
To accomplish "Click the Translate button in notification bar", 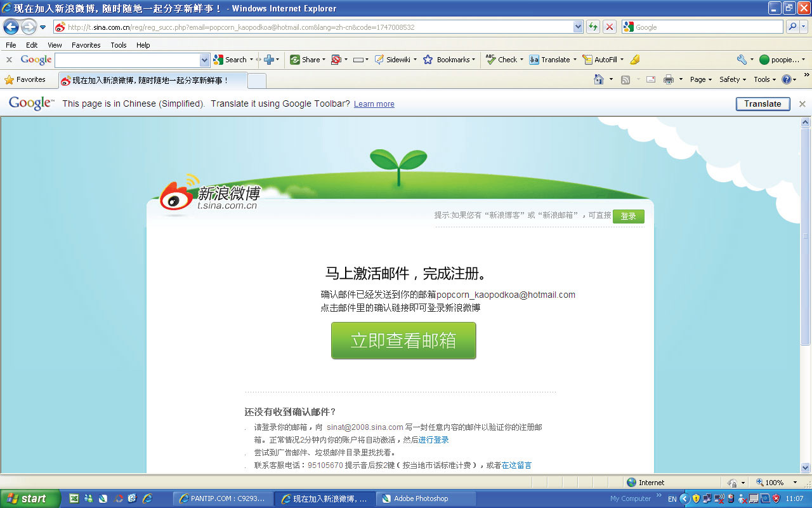I will coord(763,104).
